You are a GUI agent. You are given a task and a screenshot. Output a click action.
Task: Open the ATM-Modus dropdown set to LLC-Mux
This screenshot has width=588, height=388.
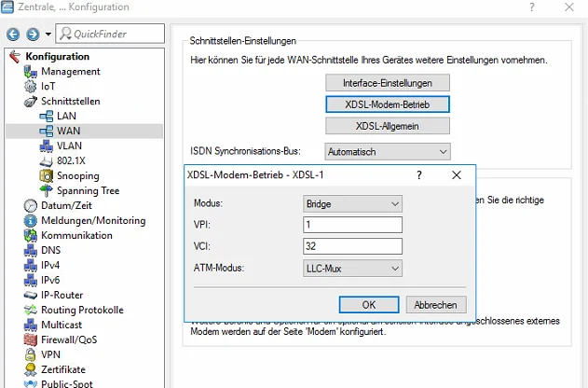(352, 269)
